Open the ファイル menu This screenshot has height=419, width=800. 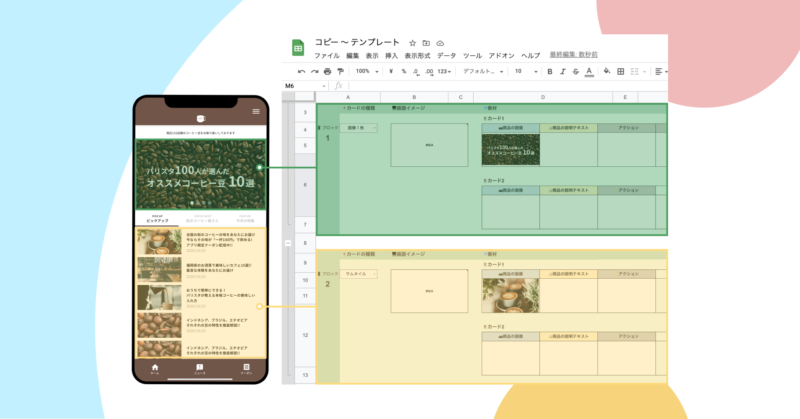[x=327, y=56]
